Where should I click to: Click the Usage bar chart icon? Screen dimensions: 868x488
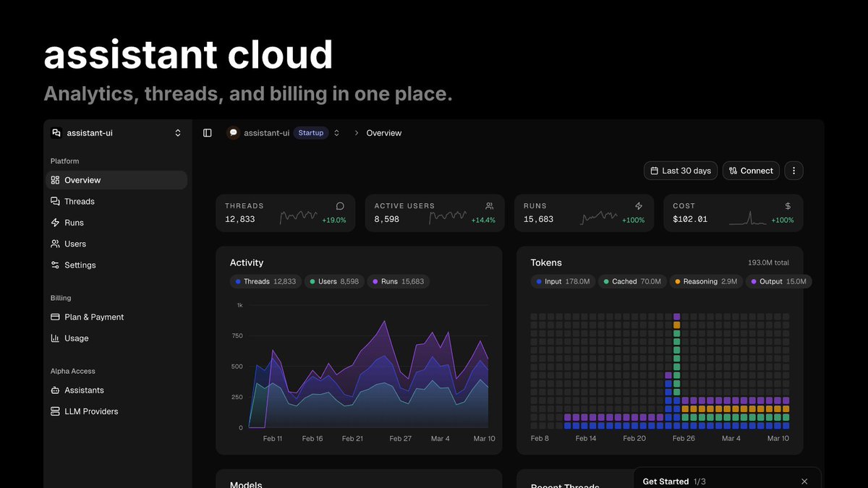tap(56, 338)
